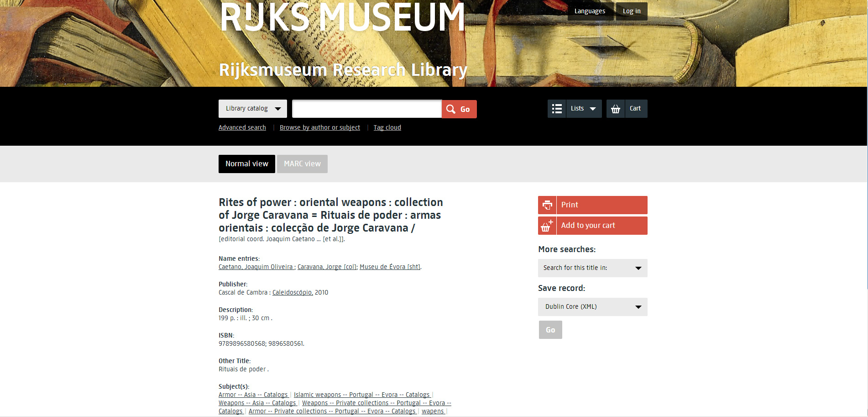Open the Advanced search link

pos(242,128)
